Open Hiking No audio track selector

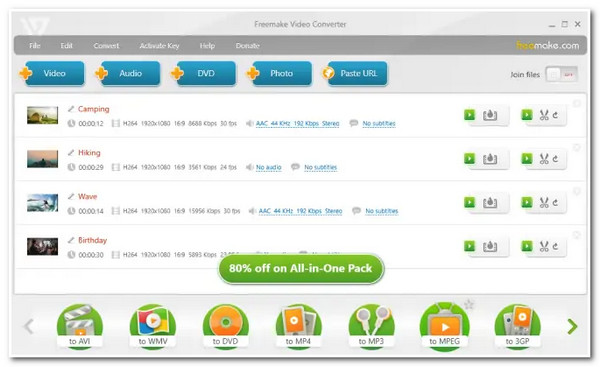[x=268, y=167]
